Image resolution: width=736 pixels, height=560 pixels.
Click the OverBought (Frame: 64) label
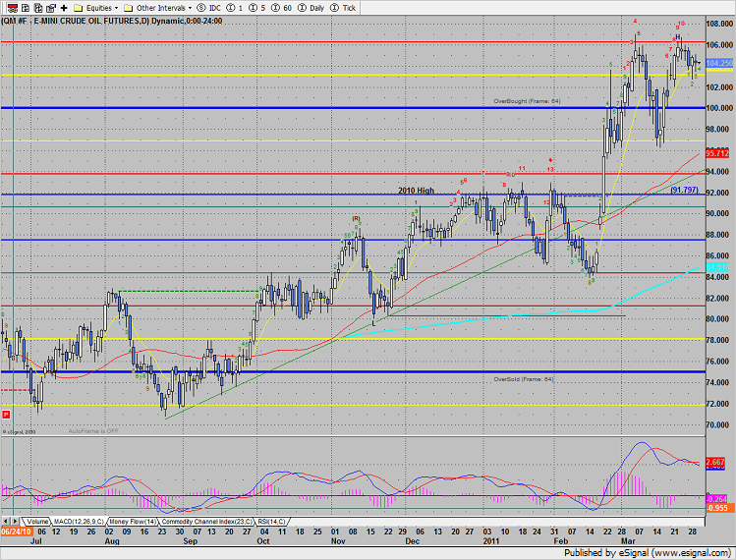527,101
